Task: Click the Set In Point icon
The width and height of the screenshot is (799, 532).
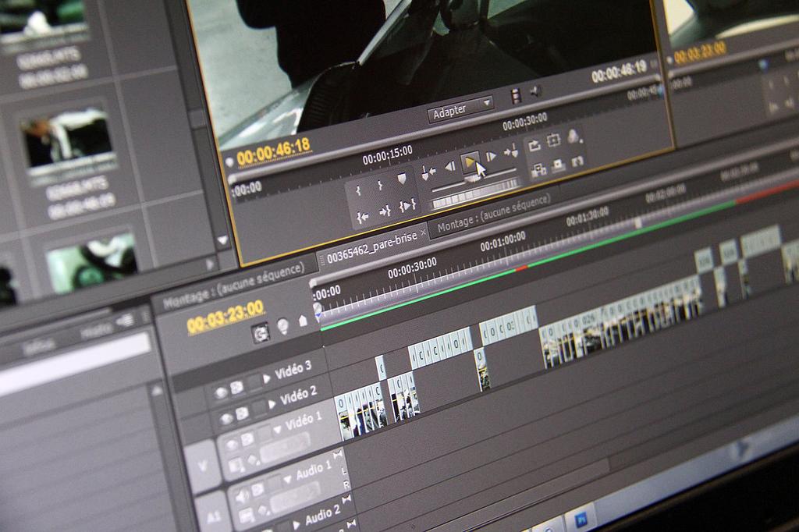Action: point(359,191)
